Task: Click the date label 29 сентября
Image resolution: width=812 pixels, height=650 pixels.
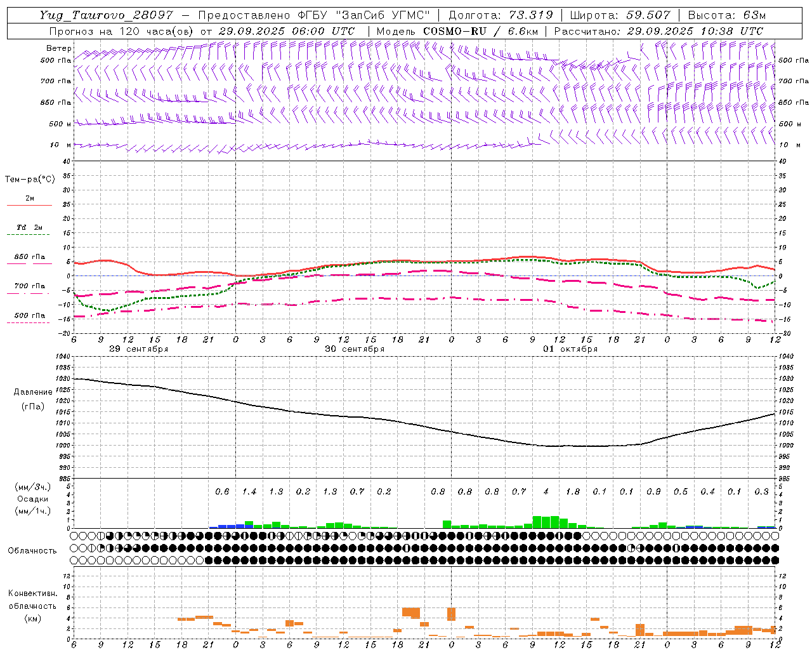Action: pos(138,349)
